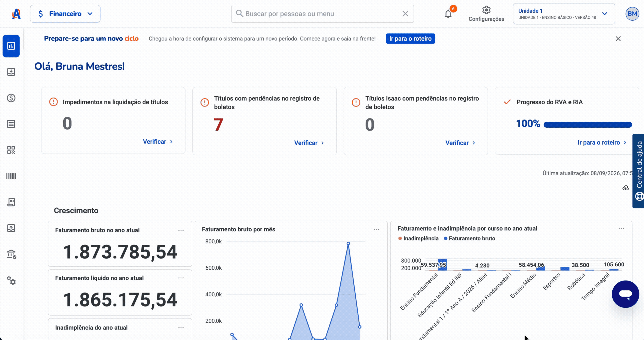Expand the Unidade 1 selector
Image resolution: width=644 pixels, height=340 pixels.
(x=564, y=14)
